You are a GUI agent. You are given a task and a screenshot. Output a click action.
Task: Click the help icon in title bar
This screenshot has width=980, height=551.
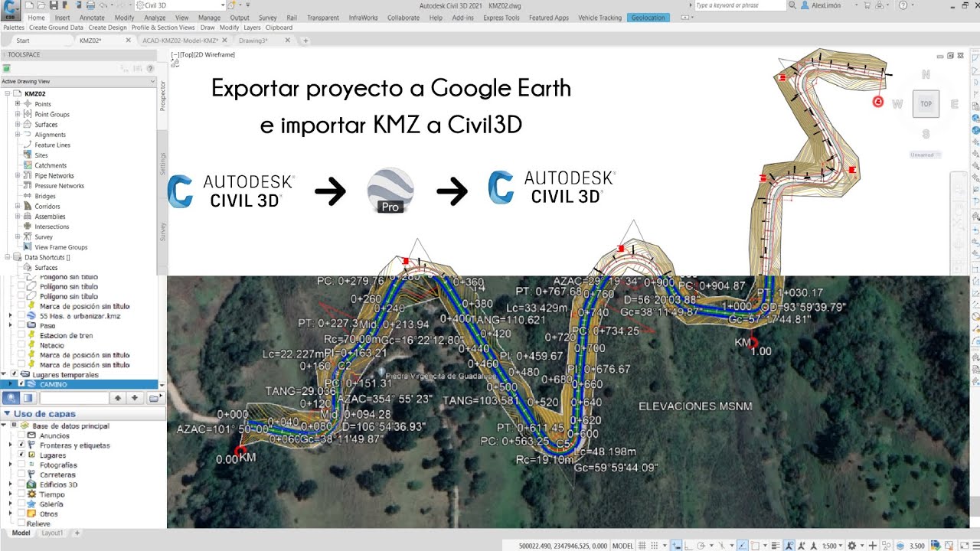pyautogui.click(x=903, y=5)
